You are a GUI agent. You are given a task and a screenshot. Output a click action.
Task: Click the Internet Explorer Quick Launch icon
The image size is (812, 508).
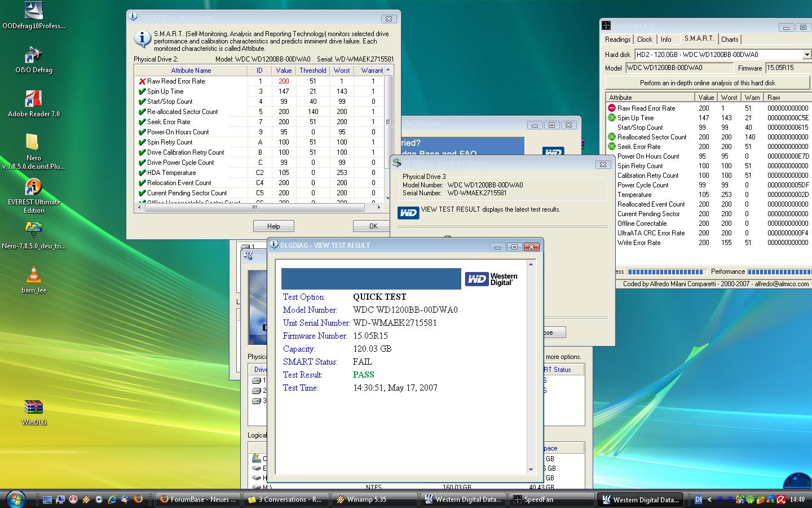tap(112, 499)
